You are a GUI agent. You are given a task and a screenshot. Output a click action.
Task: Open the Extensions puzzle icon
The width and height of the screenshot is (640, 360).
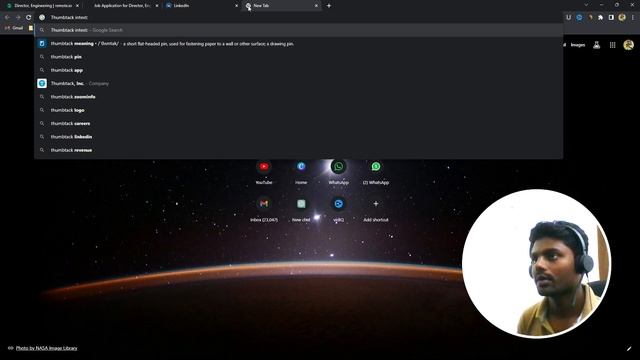click(x=600, y=18)
